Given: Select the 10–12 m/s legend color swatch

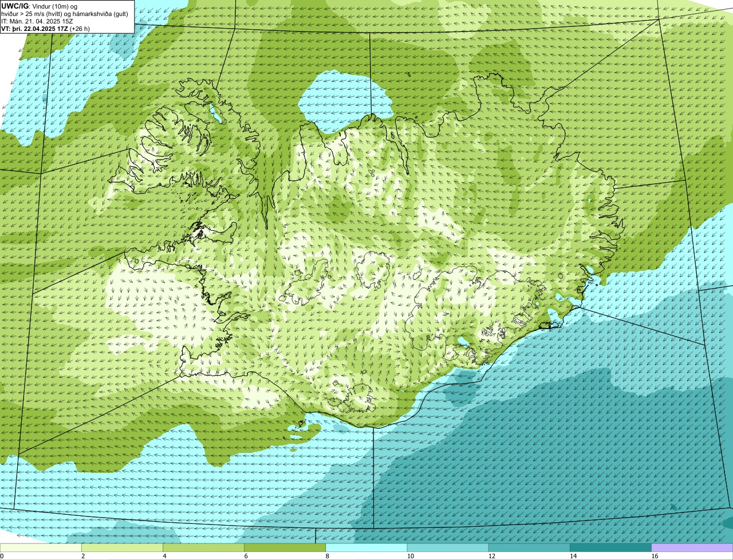Looking at the screenshot, I should coord(448,547).
